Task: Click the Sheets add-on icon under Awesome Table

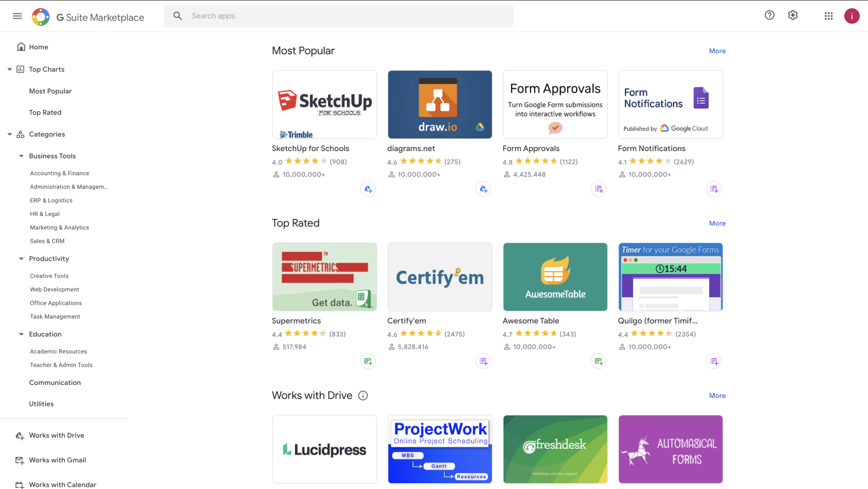Action: (598, 361)
